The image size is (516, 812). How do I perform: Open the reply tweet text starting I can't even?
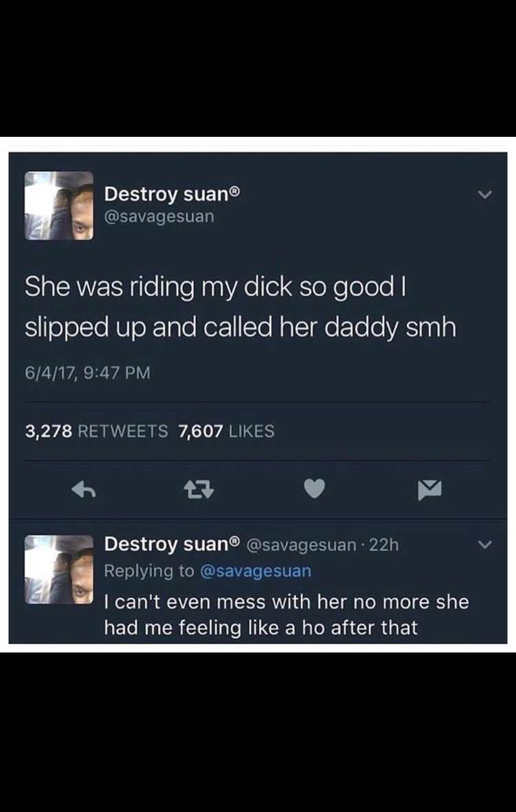click(x=286, y=615)
